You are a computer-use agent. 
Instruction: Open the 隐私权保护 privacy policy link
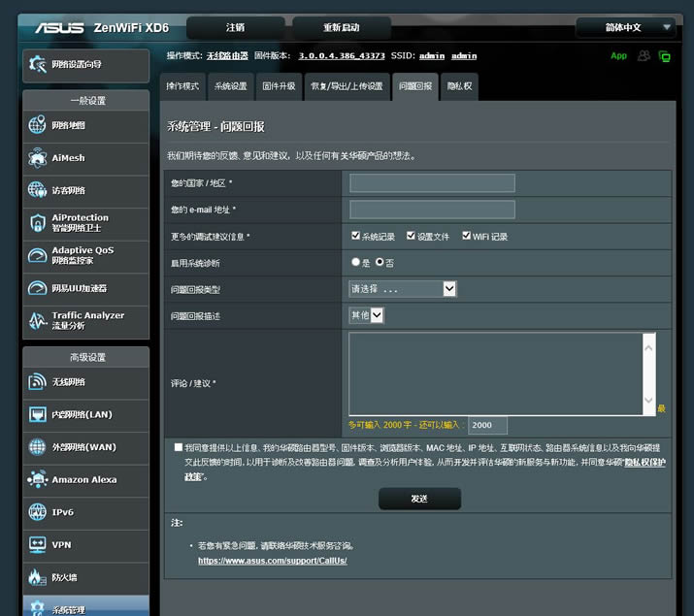pyautogui.click(x=644, y=462)
